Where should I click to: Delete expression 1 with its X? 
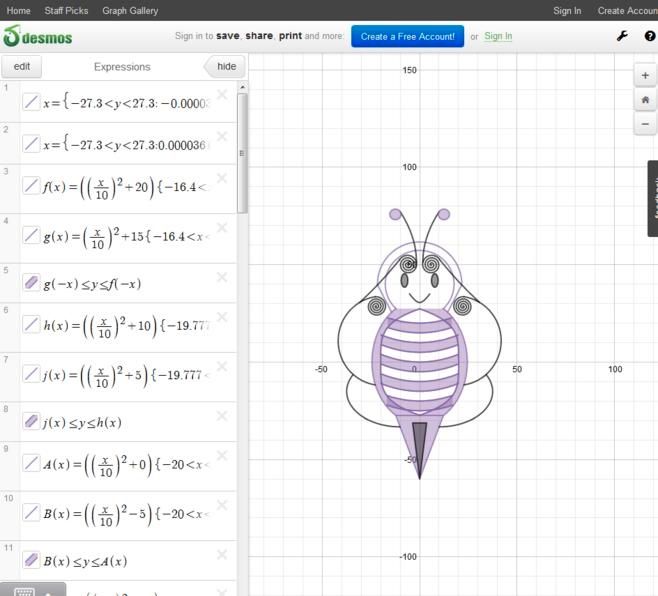pyautogui.click(x=222, y=94)
